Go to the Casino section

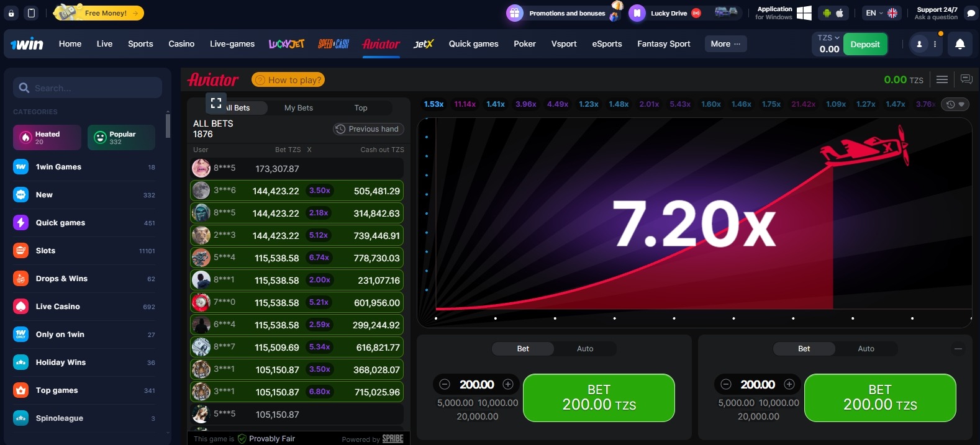181,44
